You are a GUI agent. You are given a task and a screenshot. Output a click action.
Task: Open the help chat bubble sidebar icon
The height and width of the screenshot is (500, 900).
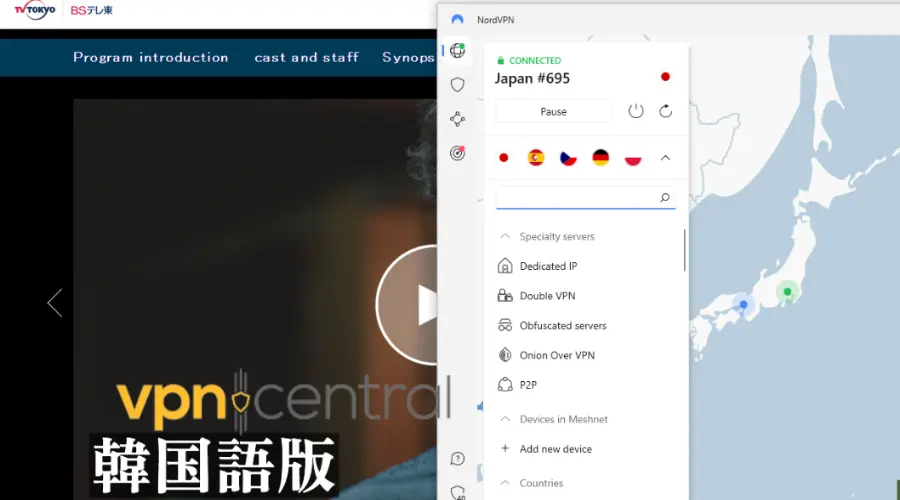pos(457,459)
